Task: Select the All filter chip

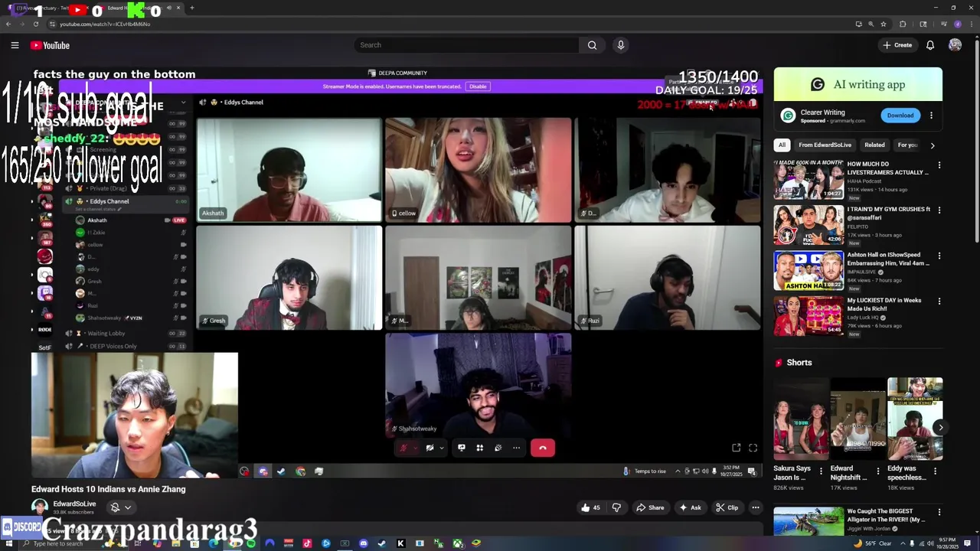Action: coord(782,145)
